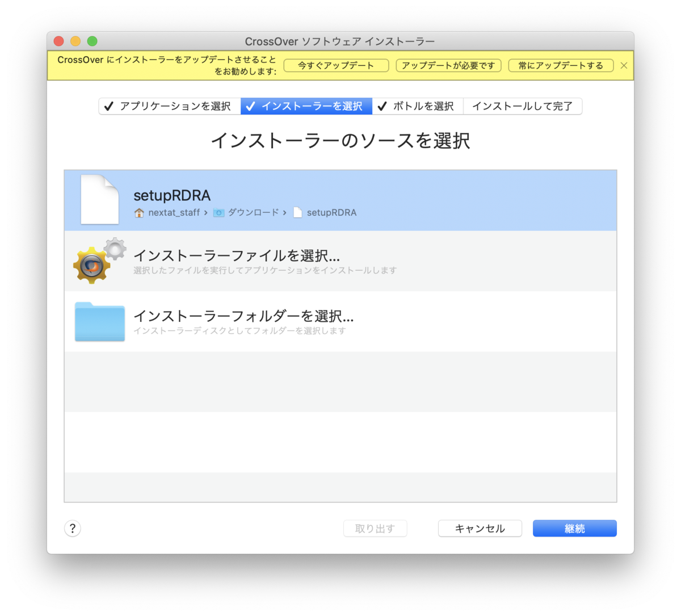The height and width of the screenshot is (616, 681).
Task: Click the blank setupRDRA file icon
Action: pos(100,199)
